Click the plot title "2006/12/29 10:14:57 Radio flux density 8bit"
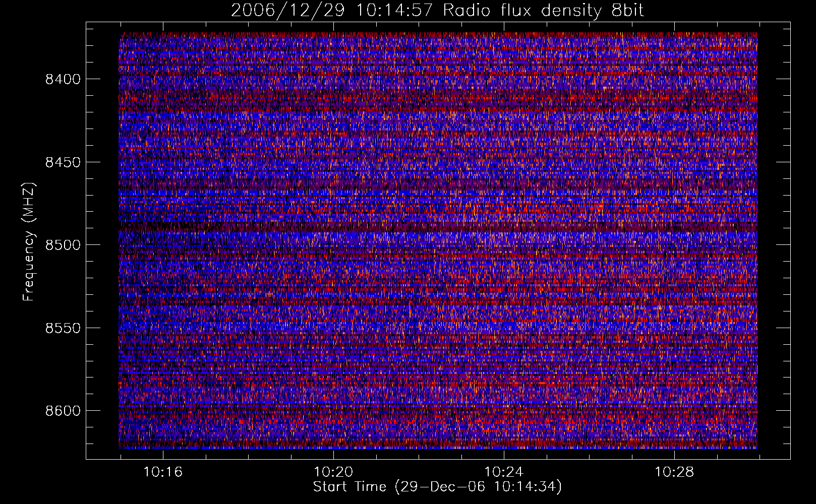This screenshot has height=504, width=816. [x=437, y=10]
